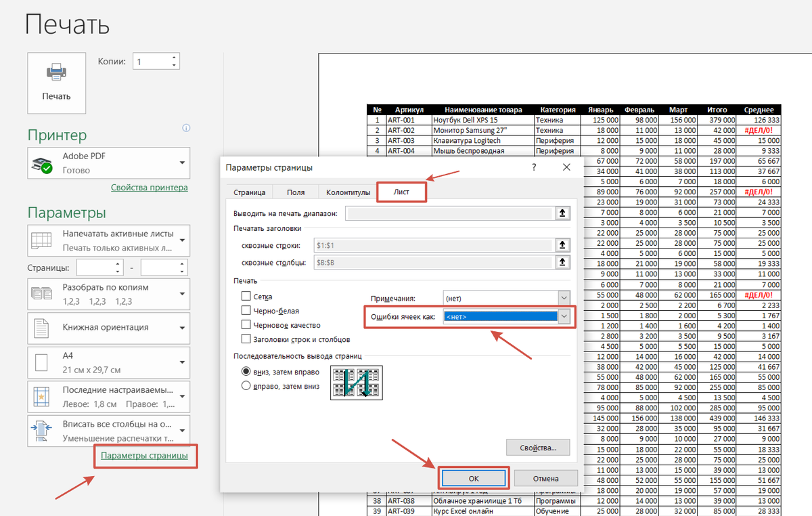
Task: Click the Среднее column header in preview
Action: point(759,110)
